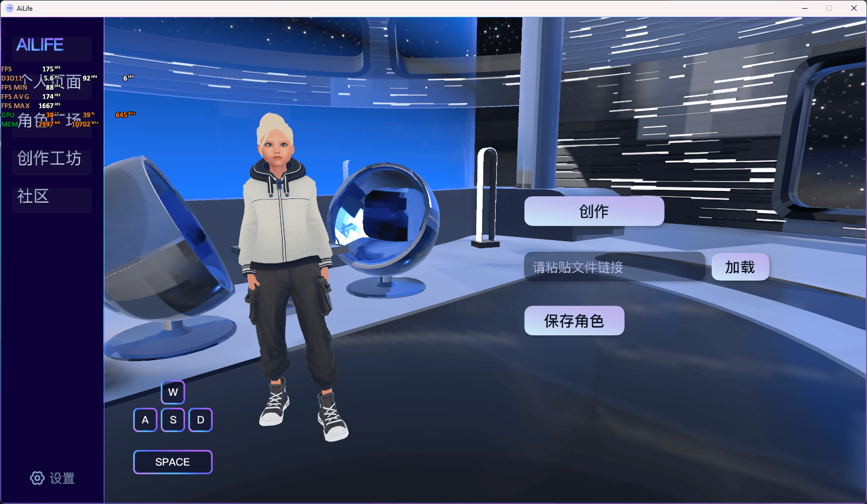Go to the 角色广场 section
Viewport: 867px width, 504px height.
point(50,120)
